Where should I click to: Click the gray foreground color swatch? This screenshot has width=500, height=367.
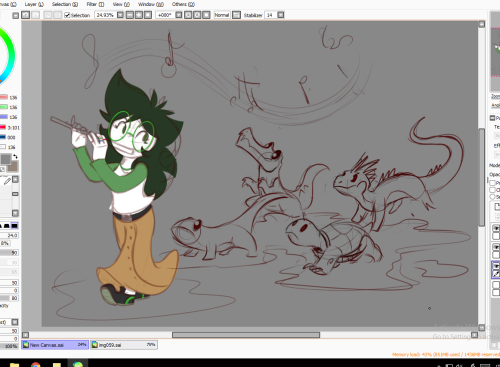(x=6, y=159)
